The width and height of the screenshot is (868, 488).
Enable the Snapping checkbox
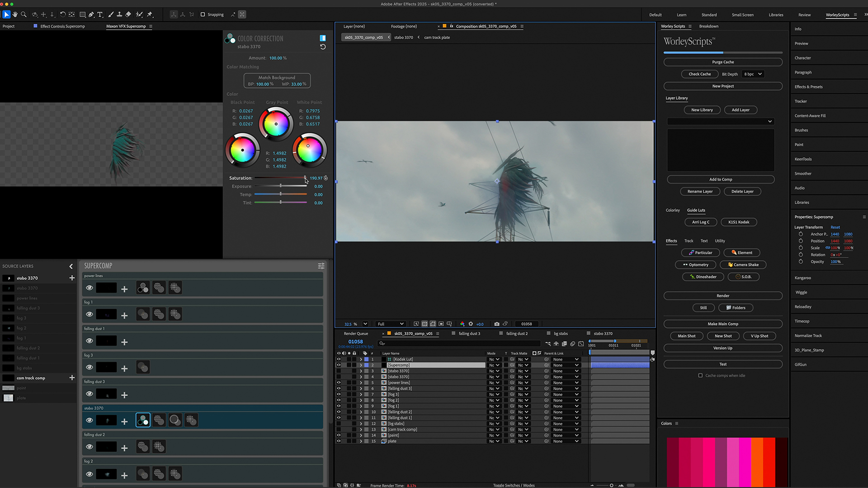(x=203, y=14)
